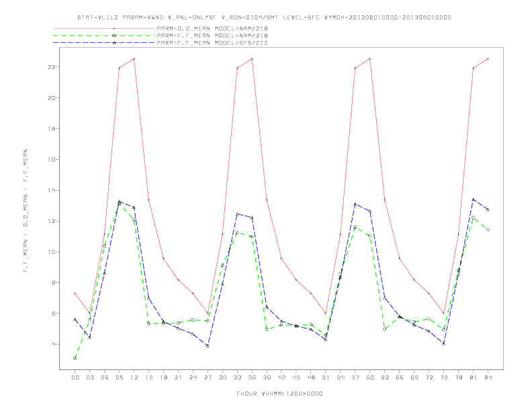
Task: Select green legend entry PARM=F.F_MEAN MODEL=NAM/218
Action: tap(212, 36)
